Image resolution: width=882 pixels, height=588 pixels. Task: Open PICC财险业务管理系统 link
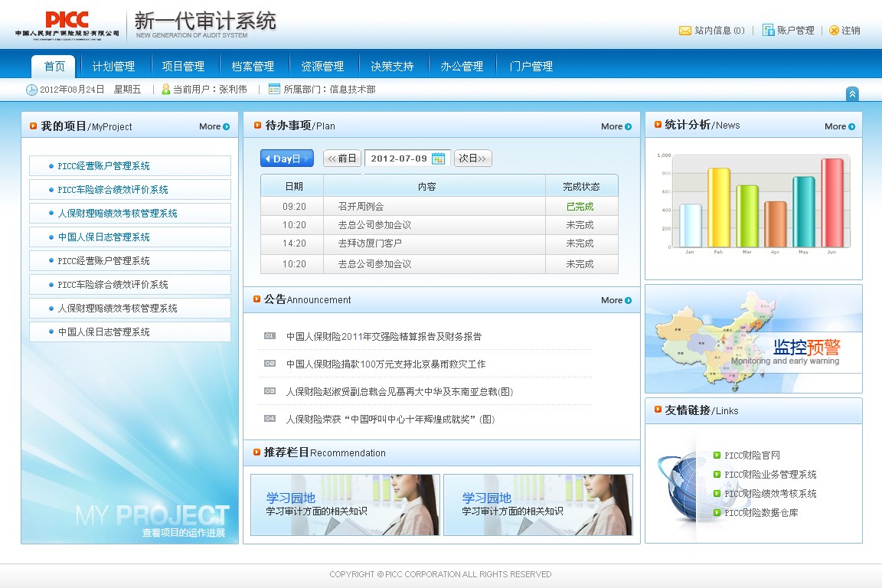click(770, 475)
